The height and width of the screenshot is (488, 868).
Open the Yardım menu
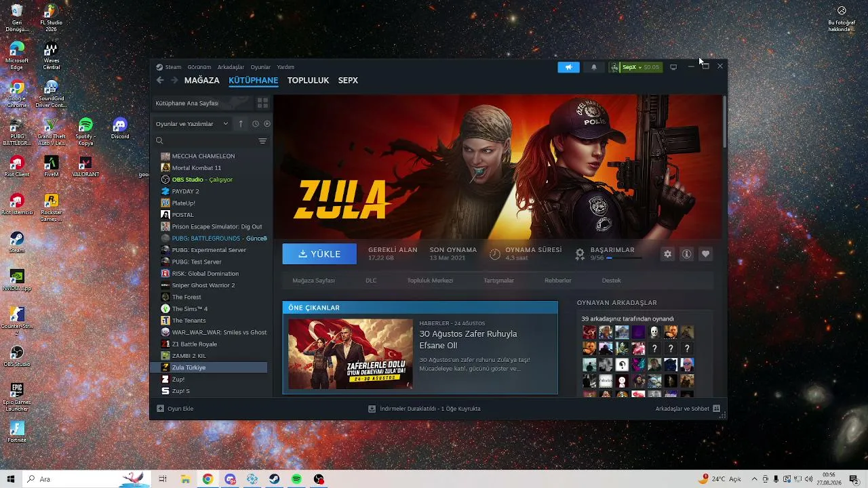click(x=285, y=67)
